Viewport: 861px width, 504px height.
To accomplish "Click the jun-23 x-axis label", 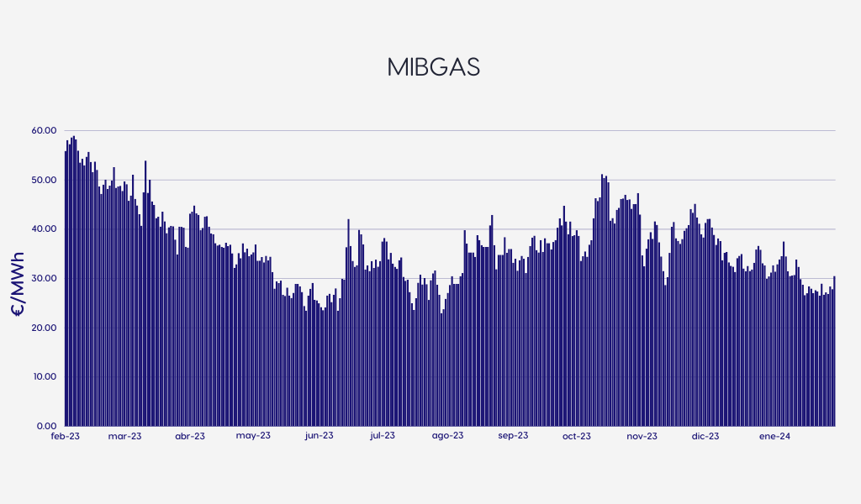I will coord(319,436).
